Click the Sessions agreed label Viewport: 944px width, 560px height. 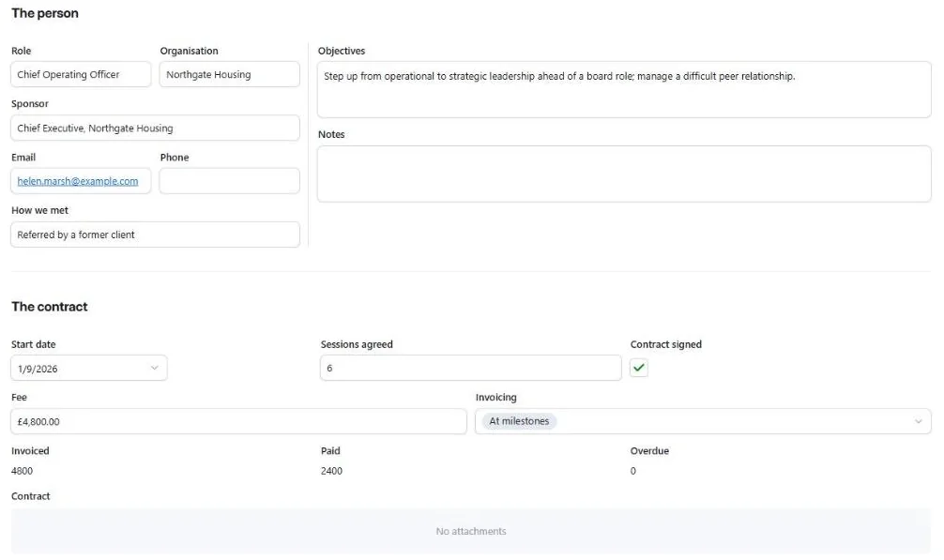click(357, 344)
